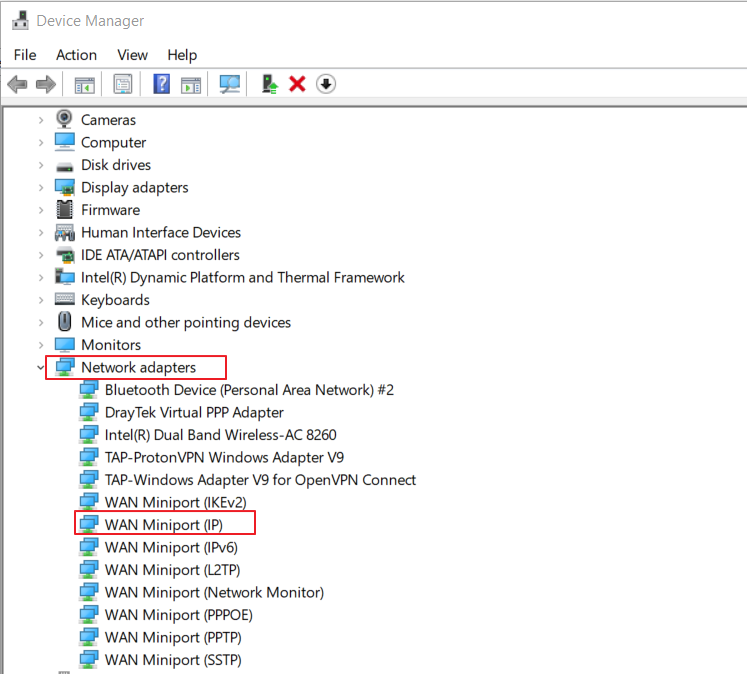The height and width of the screenshot is (674, 747).
Task: Select WAN Miniport (Network Monitor)
Action: point(214,592)
